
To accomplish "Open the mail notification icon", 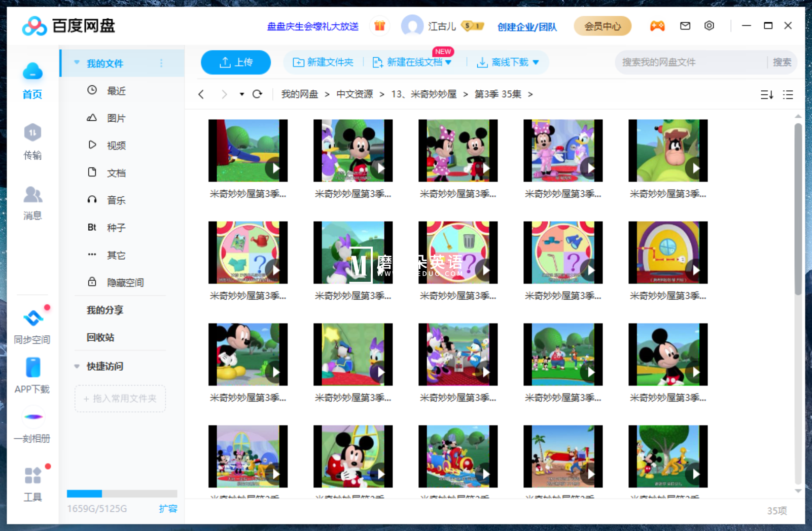I will [685, 25].
